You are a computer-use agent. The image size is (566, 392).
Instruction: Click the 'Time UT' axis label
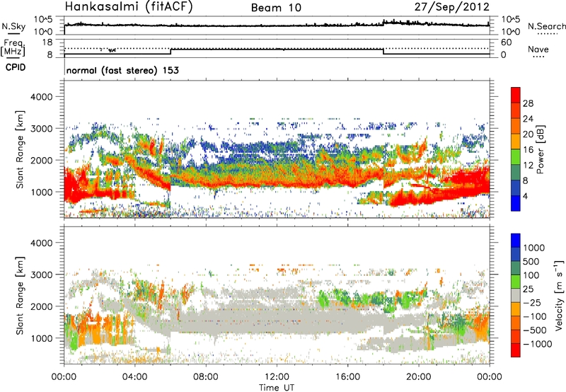[x=277, y=388]
